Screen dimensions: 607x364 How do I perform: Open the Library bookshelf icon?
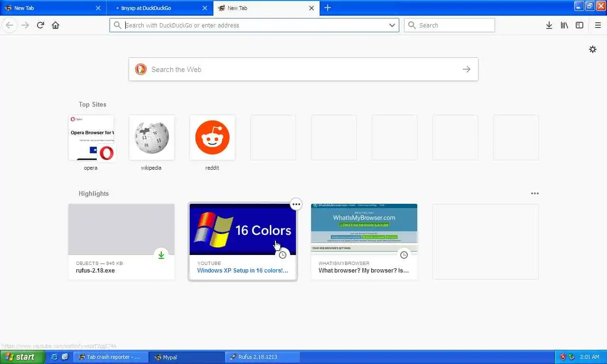pos(564,25)
